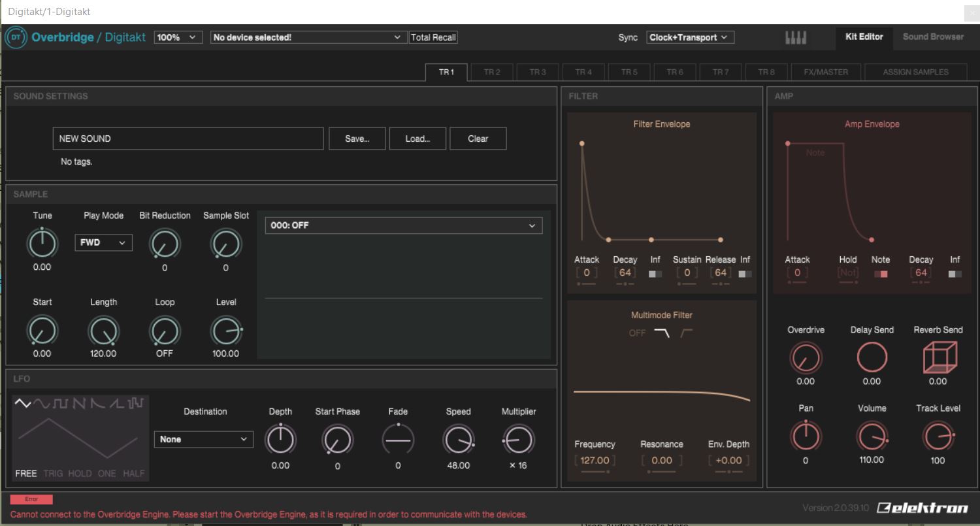Open the FX/MASTER tab
The image size is (980, 526).
coord(826,72)
